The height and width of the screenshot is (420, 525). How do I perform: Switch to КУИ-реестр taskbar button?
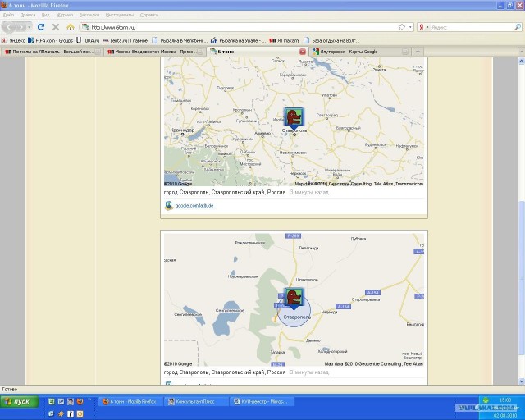(x=262, y=401)
